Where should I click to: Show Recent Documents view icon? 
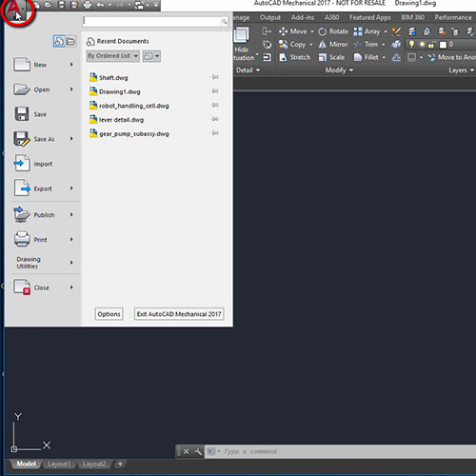59,41
